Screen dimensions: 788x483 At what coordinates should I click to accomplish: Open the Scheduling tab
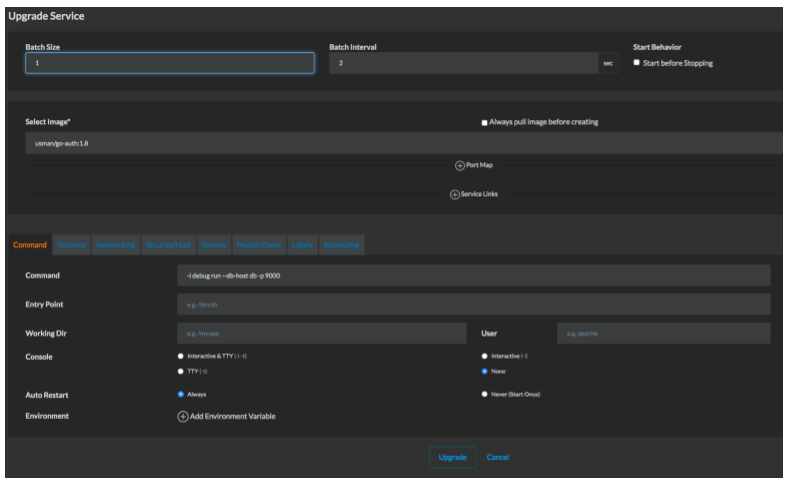point(341,245)
